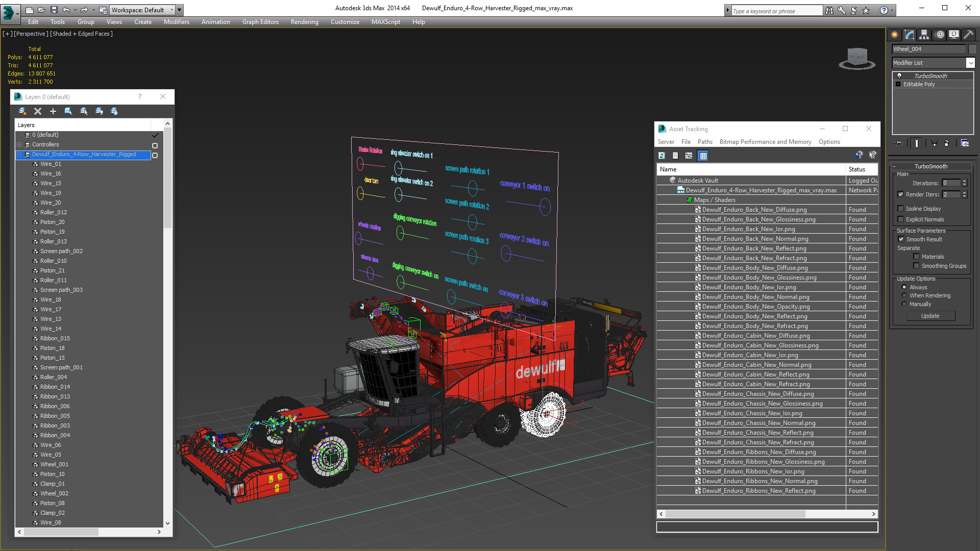Viewport: 980px width, 551px height.
Task: Click Create New Layer icon
Action: point(22,111)
